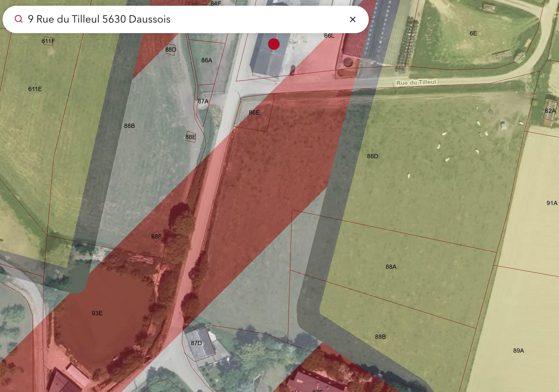Select parcel label 88D
This screenshot has width=559, height=392.
point(171,49)
